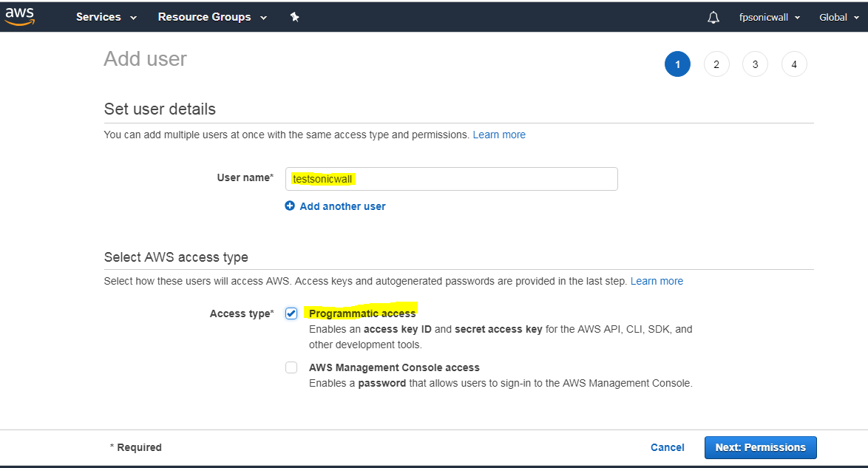This screenshot has width=868, height=468.
Task: Open the notifications bell icon
Action: [713, 18]
